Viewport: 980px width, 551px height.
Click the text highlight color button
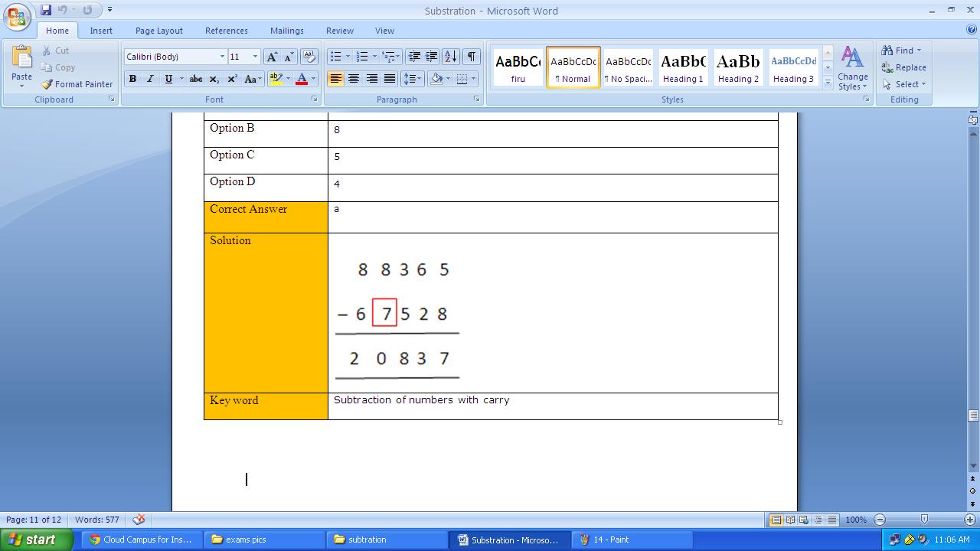pos(276,79)
